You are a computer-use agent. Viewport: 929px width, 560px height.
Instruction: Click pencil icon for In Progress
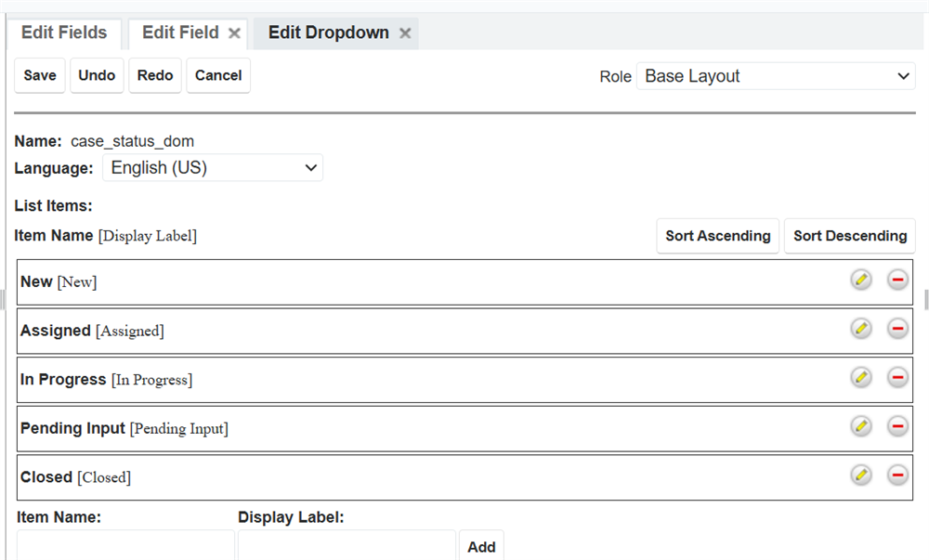(x=861, y=377)
